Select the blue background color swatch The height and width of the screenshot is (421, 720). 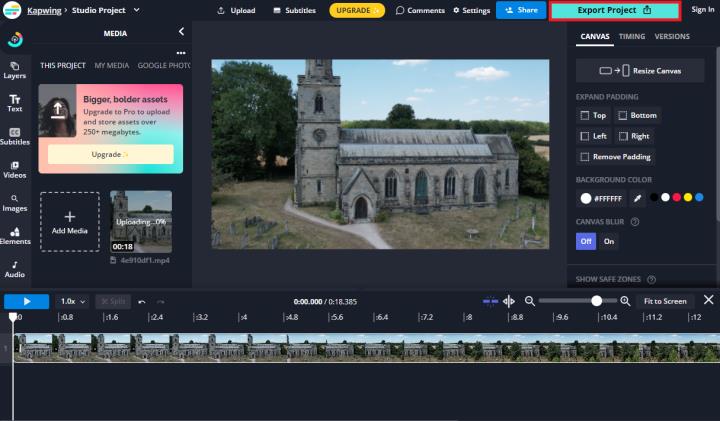tap(699, 197)
